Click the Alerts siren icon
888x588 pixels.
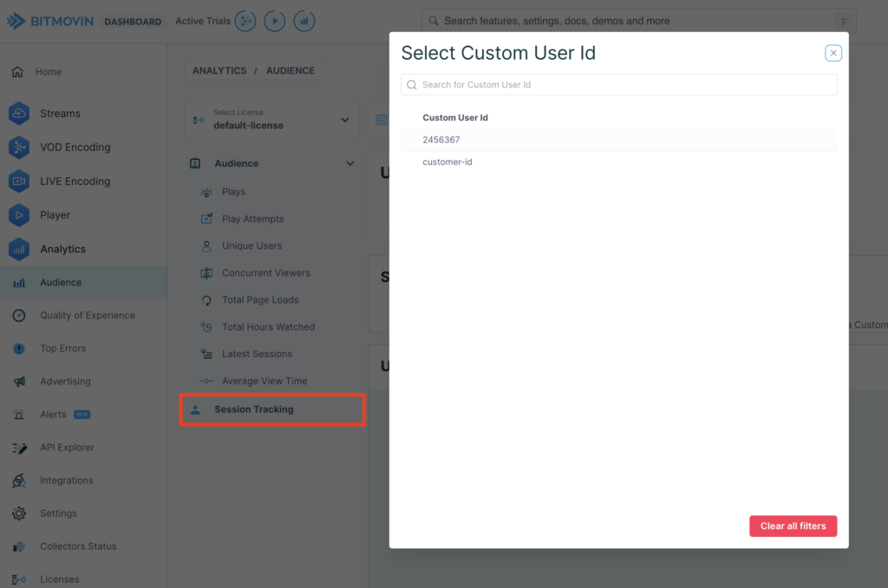click(x=19, y=415)
